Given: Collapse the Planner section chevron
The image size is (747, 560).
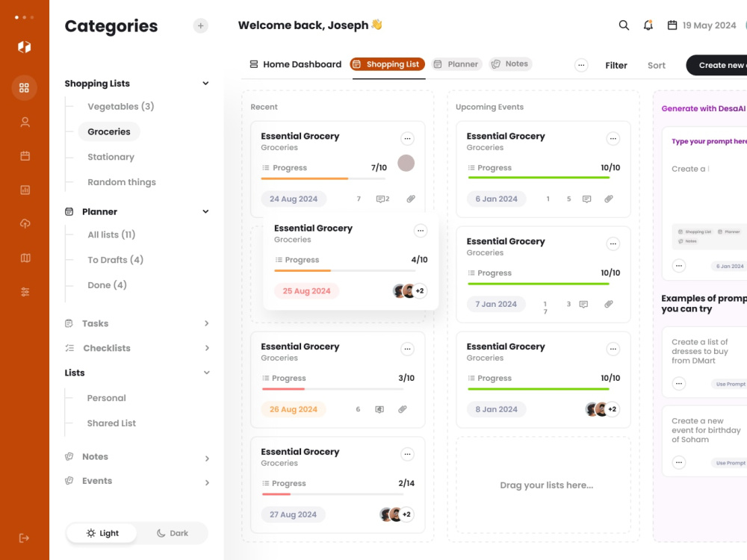Looking at the screenshot, I should tap(206, 211).
